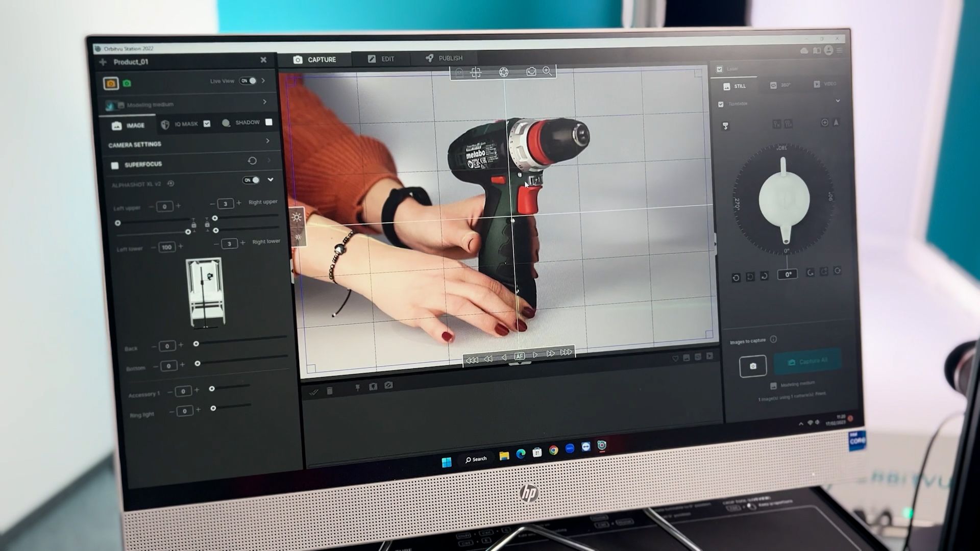The width and height of the screenshot is (980, 551).
Task: Enable the SHADOW checkbox
Action: [269, 122]
